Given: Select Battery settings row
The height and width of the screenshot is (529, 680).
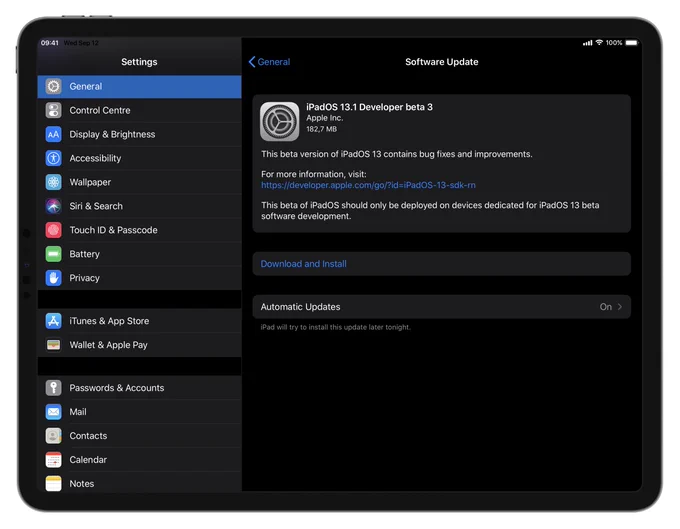Looking at the screenshot, I should coord(140,254).
